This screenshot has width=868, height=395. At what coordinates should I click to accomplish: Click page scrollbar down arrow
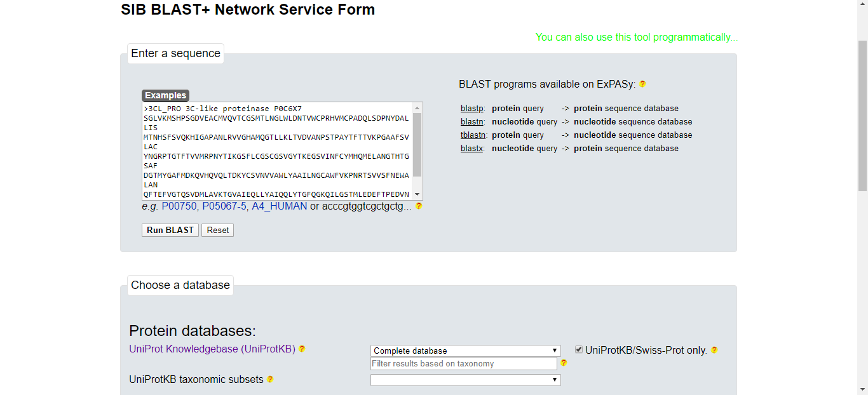862,389
